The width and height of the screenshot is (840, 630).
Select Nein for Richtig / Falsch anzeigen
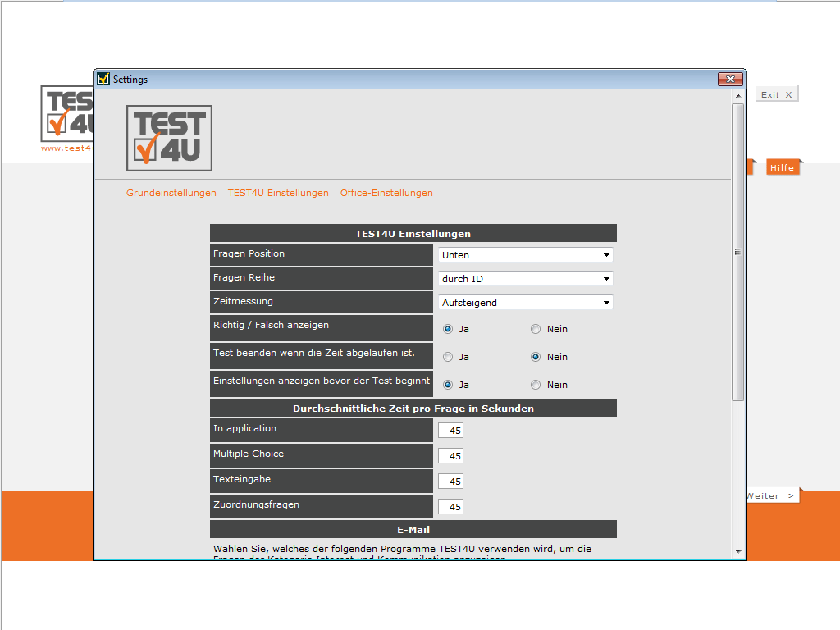[x=536, y=329]
